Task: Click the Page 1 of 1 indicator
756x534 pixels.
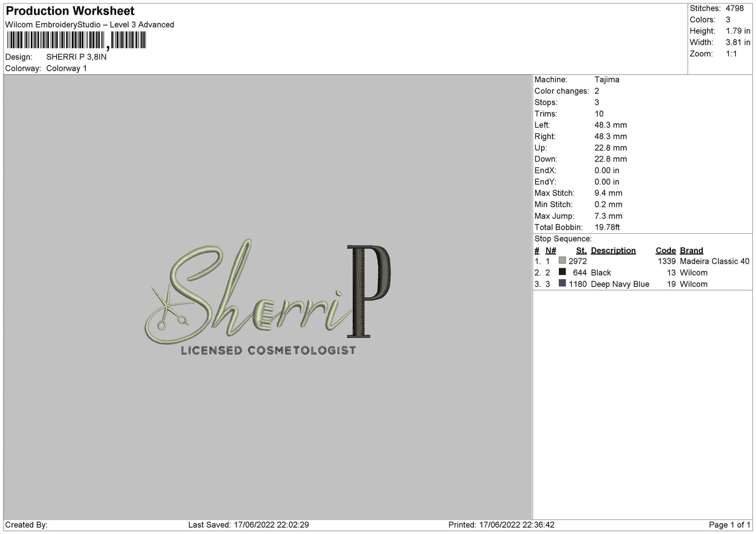Action: [729, 525]
